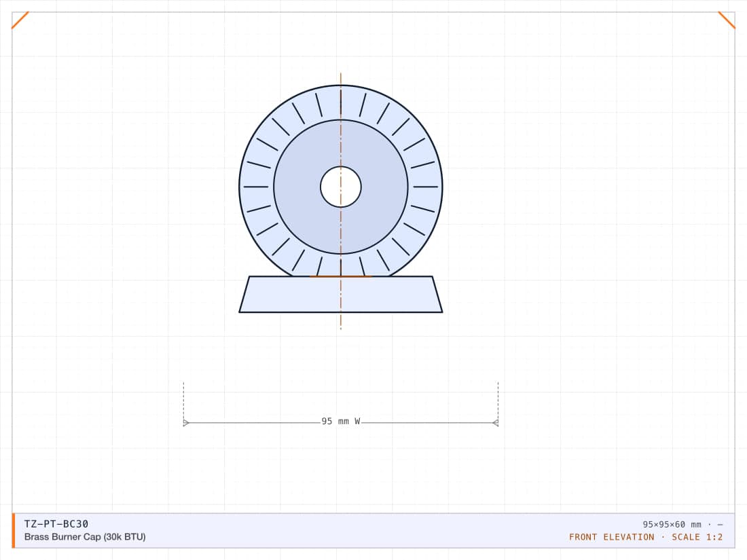This screenshot has height=560, width=747.
Task: Select the horizontal slot on the ring's right side
Action: 425,187
